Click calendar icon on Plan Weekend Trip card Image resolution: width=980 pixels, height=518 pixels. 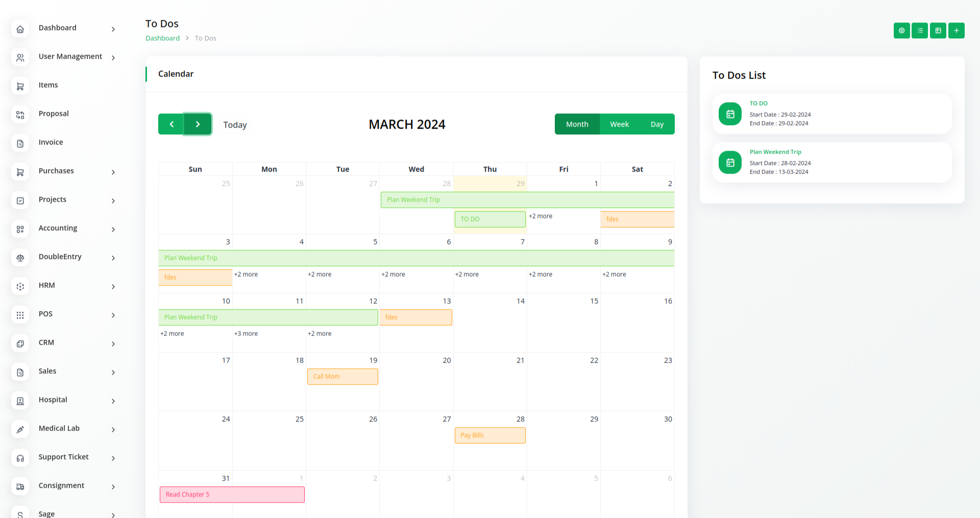point(730,162)
